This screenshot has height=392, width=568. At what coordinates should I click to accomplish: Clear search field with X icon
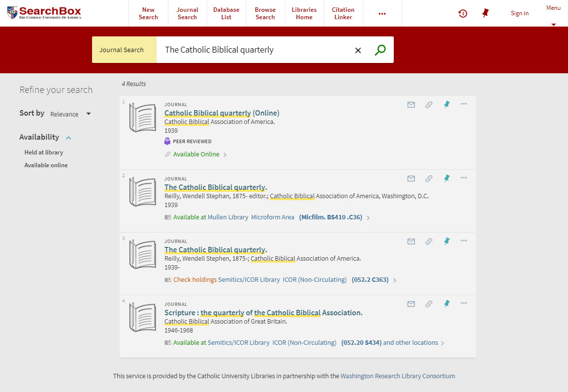coord(358,50)
